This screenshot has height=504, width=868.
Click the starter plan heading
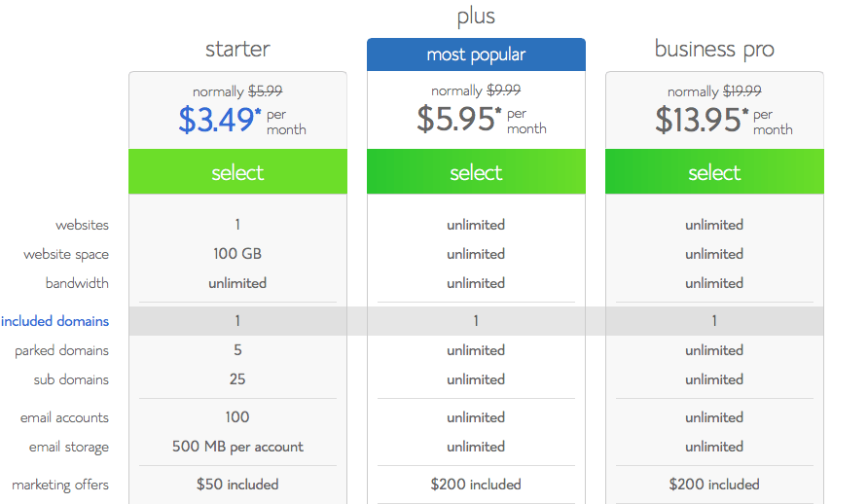click(237, 49)
